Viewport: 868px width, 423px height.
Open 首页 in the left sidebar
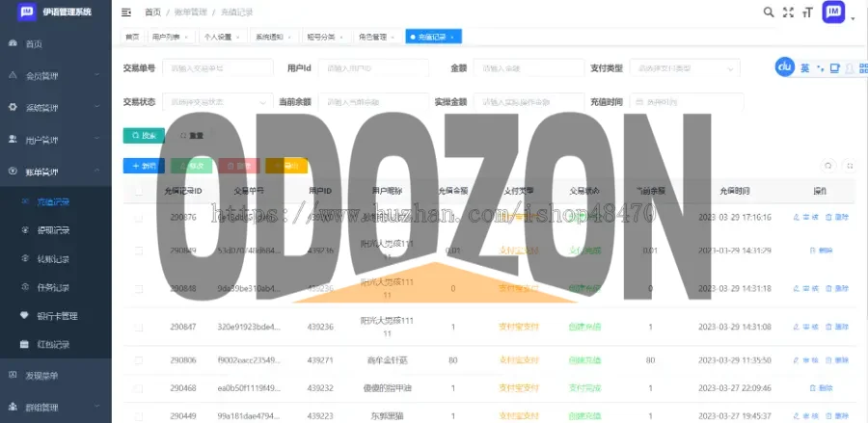pos(55,43)
